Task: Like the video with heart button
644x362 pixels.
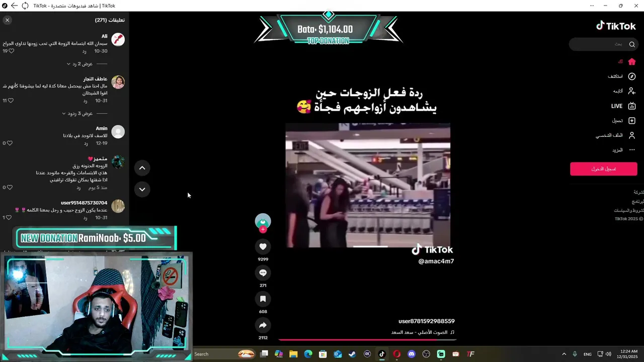Action: (x=263, y=246)
